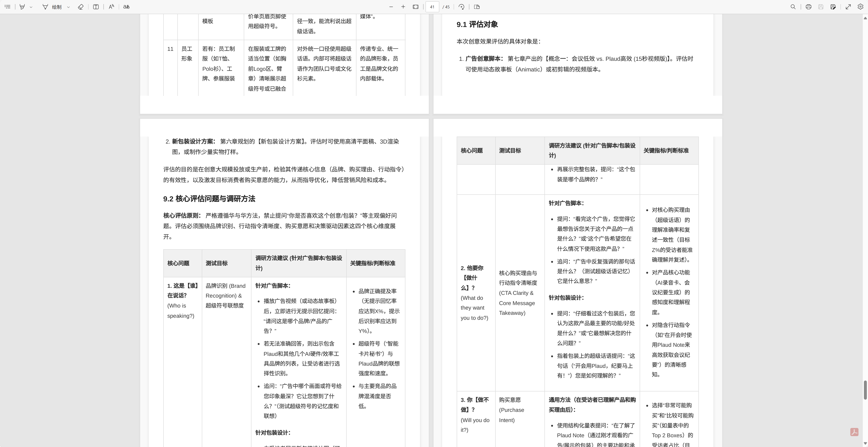
Task: Toggle fit to page width
Action: pyautogui.click(x=416, y=7)
